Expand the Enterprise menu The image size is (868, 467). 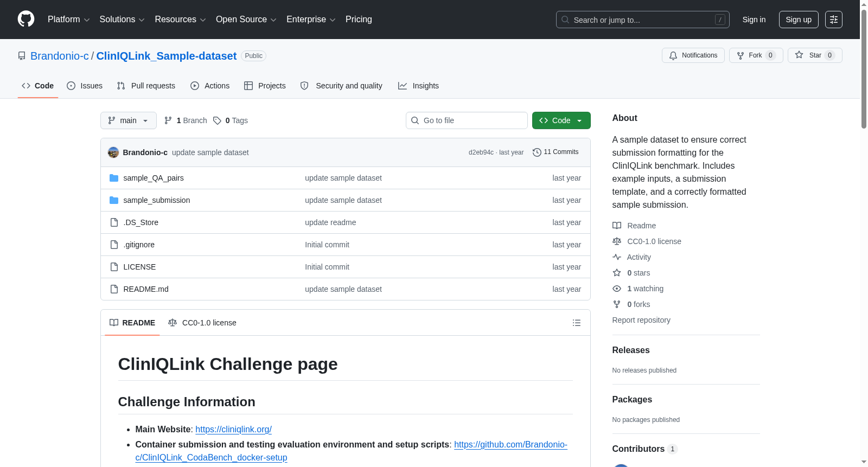tap(311, 20)
